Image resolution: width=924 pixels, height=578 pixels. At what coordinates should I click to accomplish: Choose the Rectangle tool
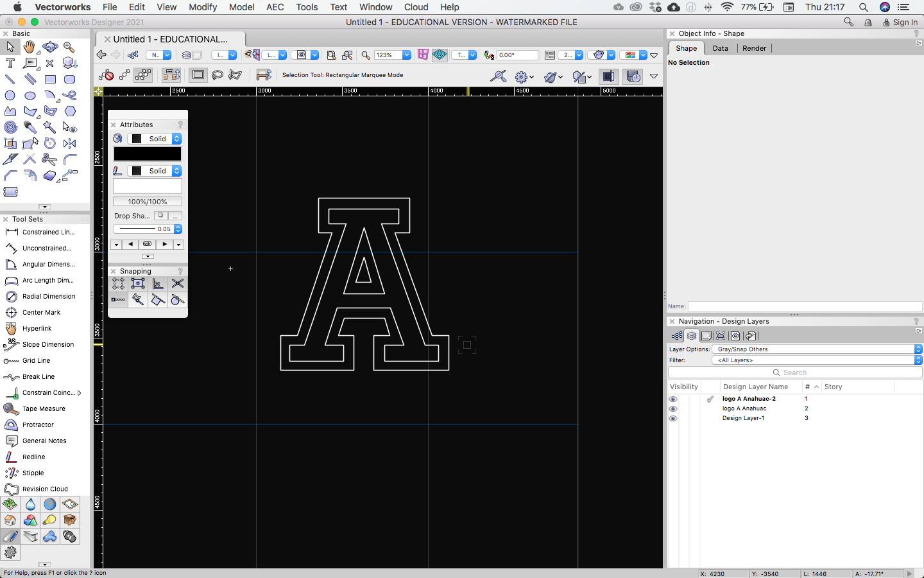coord(50,80)
